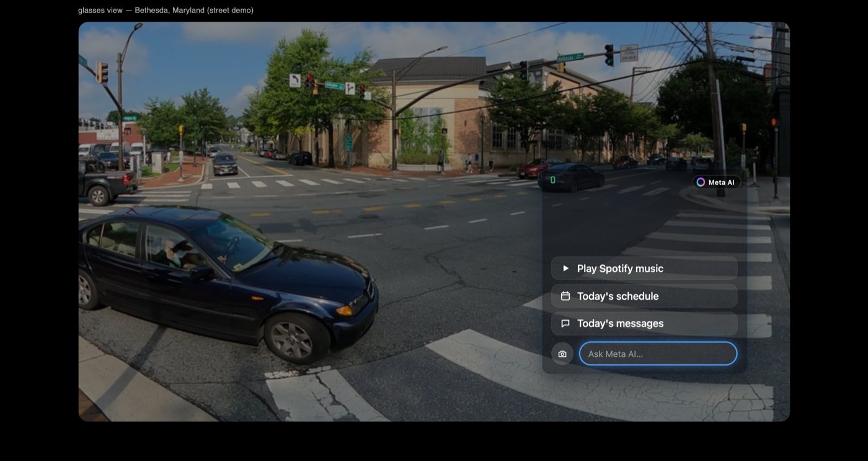
Task: Focus the Ask Meta AI input field
Action: (658, 354)
